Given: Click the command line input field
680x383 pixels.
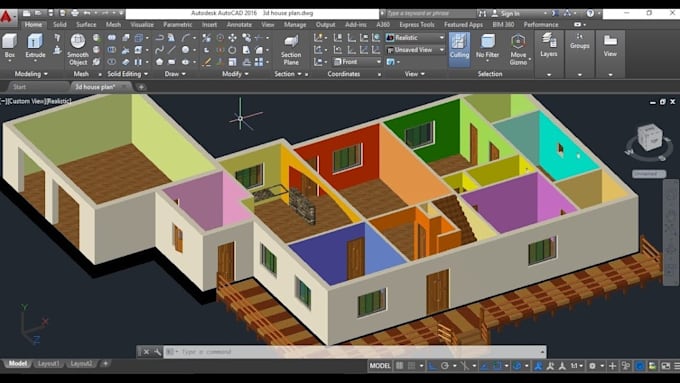Looking at the screenshot, I should pyautogui.click(x=360, y=352).
